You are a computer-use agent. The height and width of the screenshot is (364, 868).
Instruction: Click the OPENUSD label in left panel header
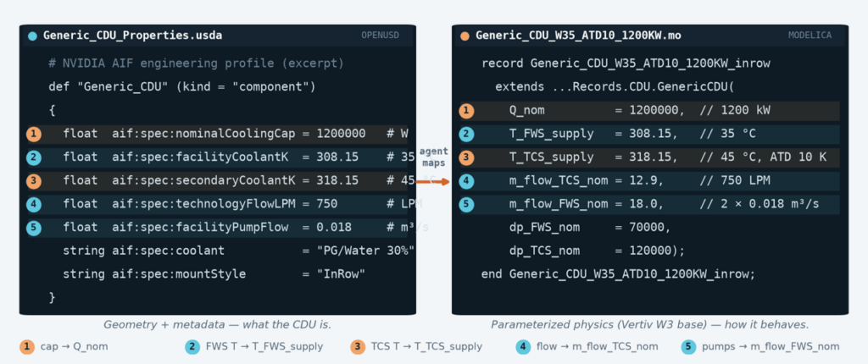(x=380, y=36)
